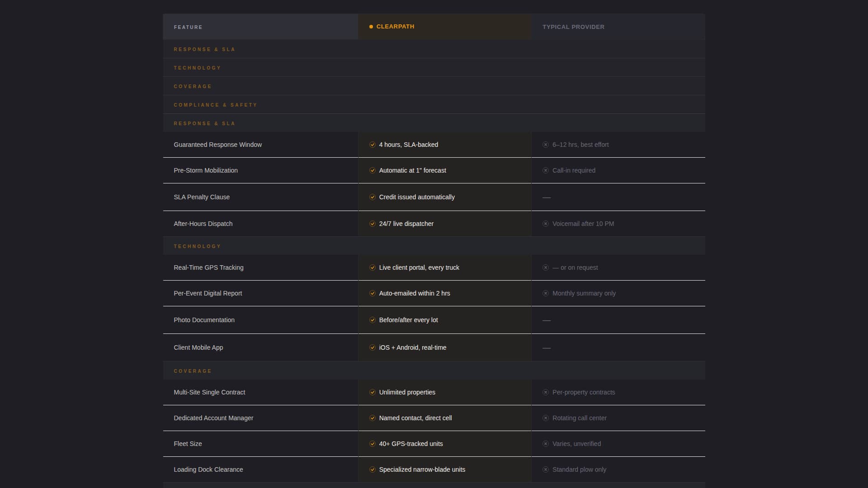This screenshot has height=488, width=868.
Task: Click the "4 hours, SLA-backed" value text
Action: 409,145
